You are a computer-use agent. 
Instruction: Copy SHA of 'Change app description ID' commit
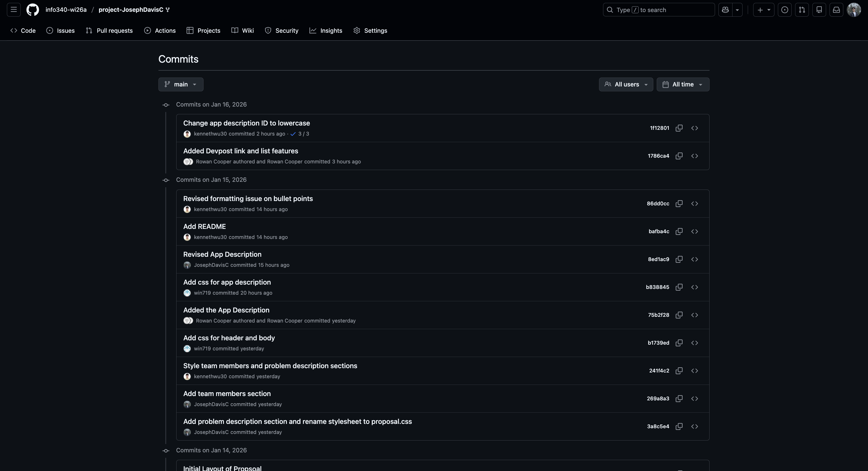[x=679, y=128]
